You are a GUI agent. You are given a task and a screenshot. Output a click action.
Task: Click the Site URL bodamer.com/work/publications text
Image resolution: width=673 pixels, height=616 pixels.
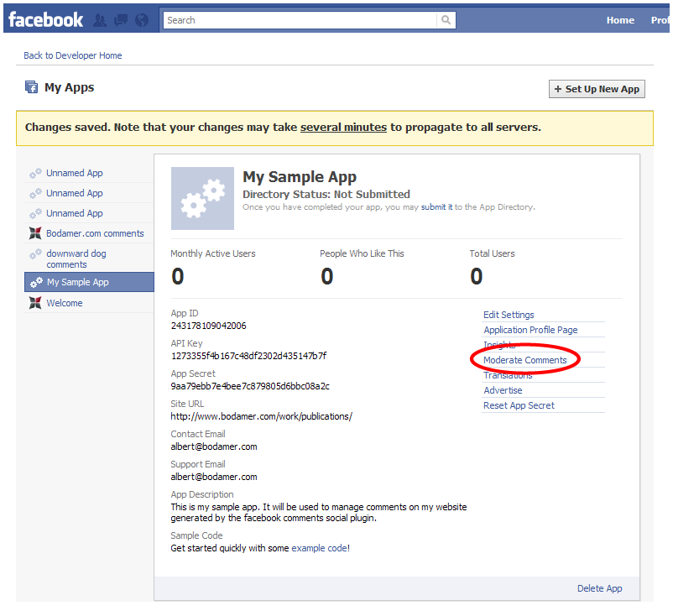pos(261,416)
